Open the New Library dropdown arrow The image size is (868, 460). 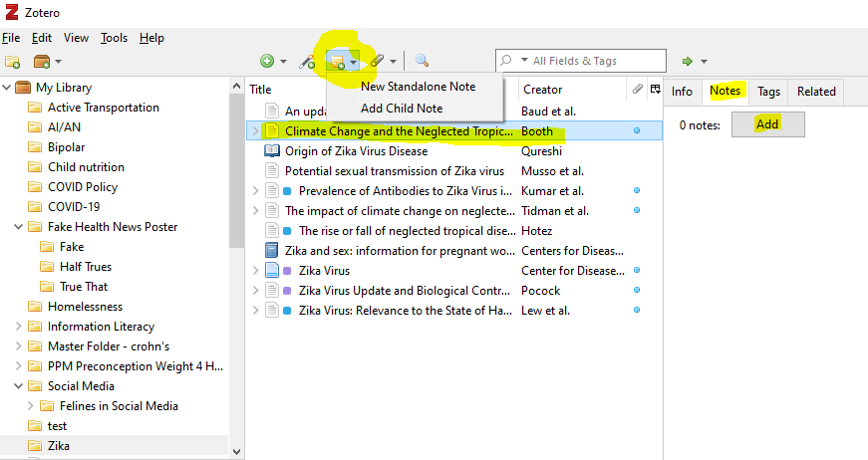coord(58,62)
